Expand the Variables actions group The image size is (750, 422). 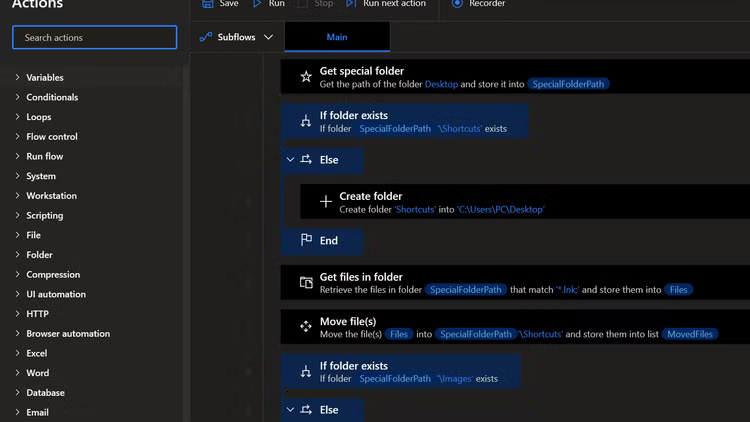click(x=18, y=78)
